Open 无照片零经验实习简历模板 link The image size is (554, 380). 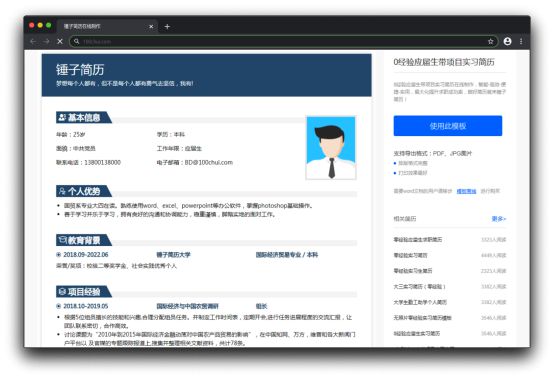(423, 317)
